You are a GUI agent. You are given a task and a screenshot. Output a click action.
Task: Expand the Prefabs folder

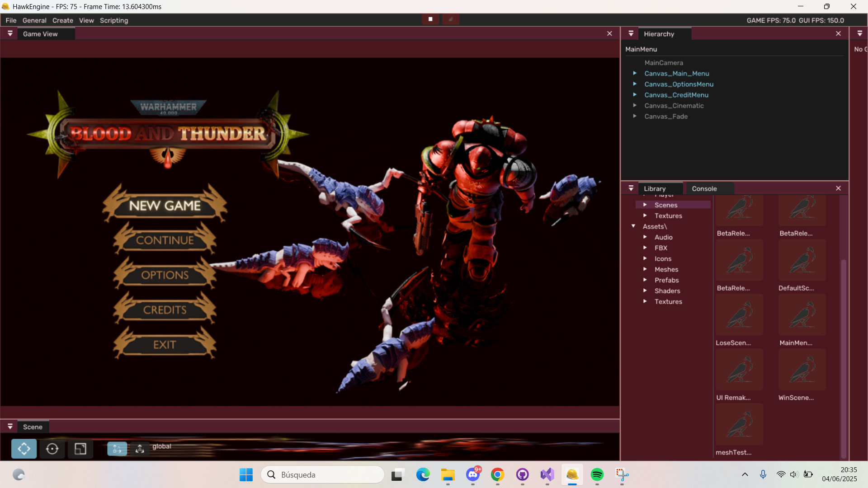(645, 280)
